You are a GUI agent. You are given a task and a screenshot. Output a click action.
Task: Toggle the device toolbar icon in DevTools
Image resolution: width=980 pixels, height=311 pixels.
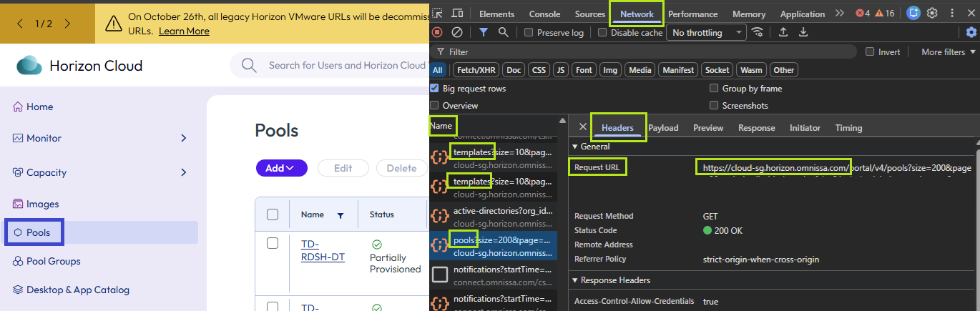tap(458, 14)
